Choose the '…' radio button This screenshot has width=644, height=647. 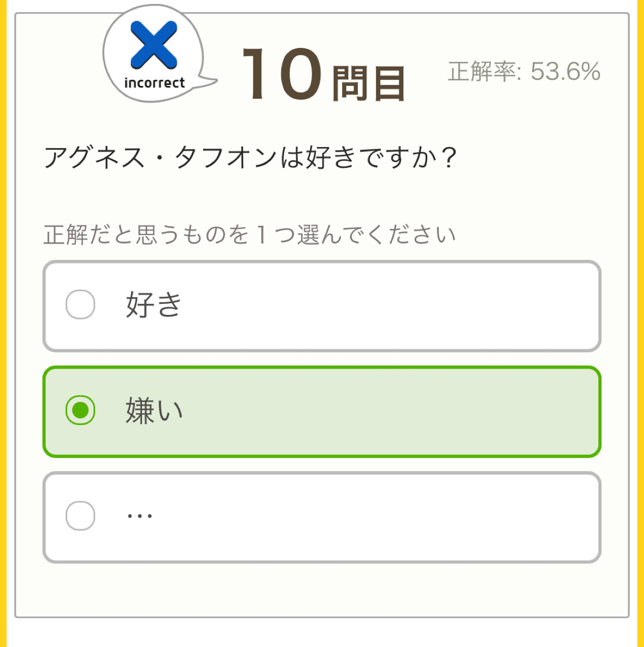pyautogui.click(x=80, y=516)
